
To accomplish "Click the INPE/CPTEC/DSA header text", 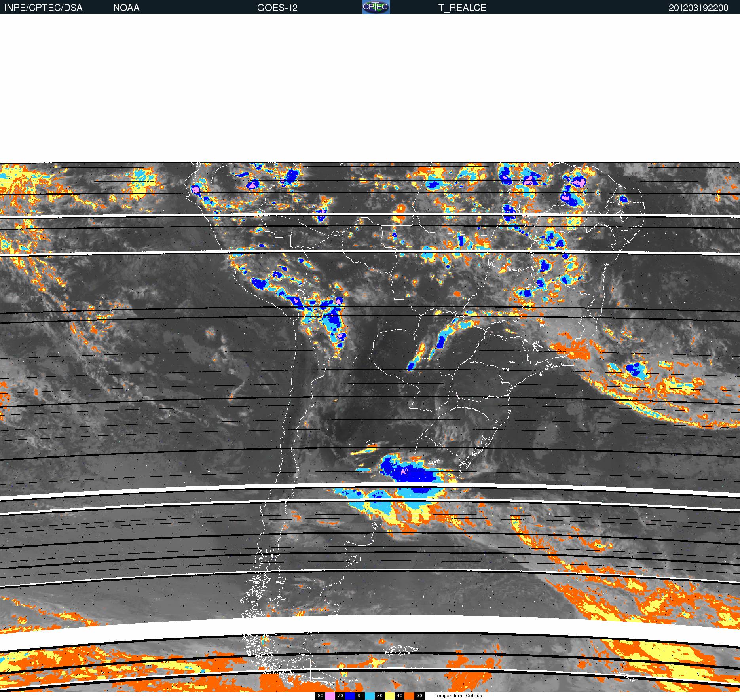I will 43,8.
